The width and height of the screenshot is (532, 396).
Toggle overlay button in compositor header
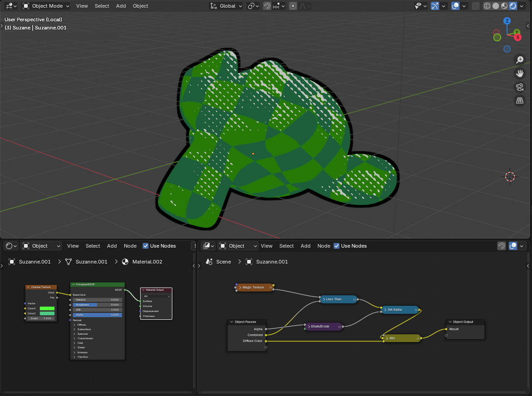[x=513, y=246]
